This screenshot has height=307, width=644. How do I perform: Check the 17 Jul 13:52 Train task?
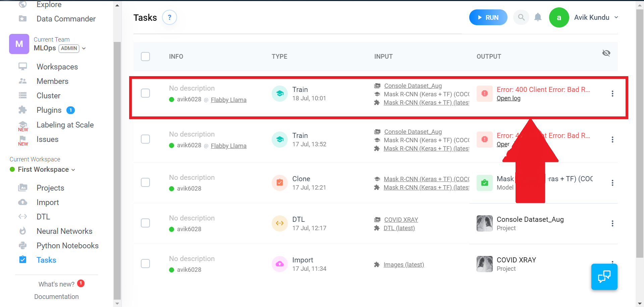pyautogui.click(x=145, y=139)
